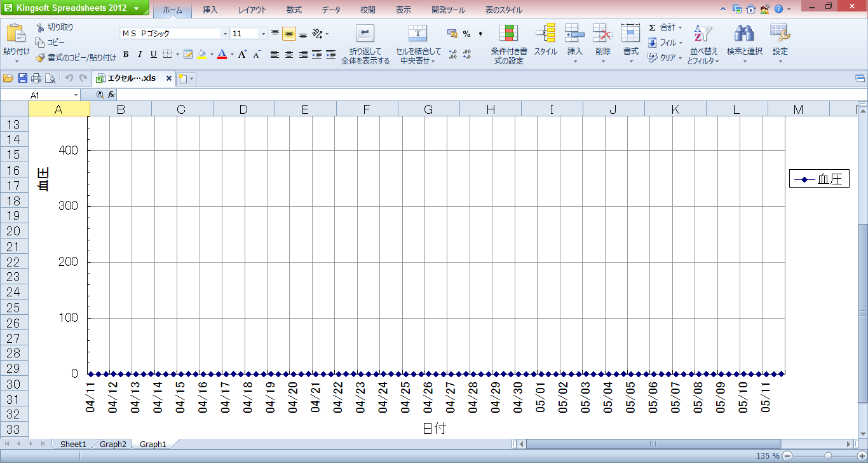868x463 pixels.
Task: Toggle align text left
Action: [275, 55]
